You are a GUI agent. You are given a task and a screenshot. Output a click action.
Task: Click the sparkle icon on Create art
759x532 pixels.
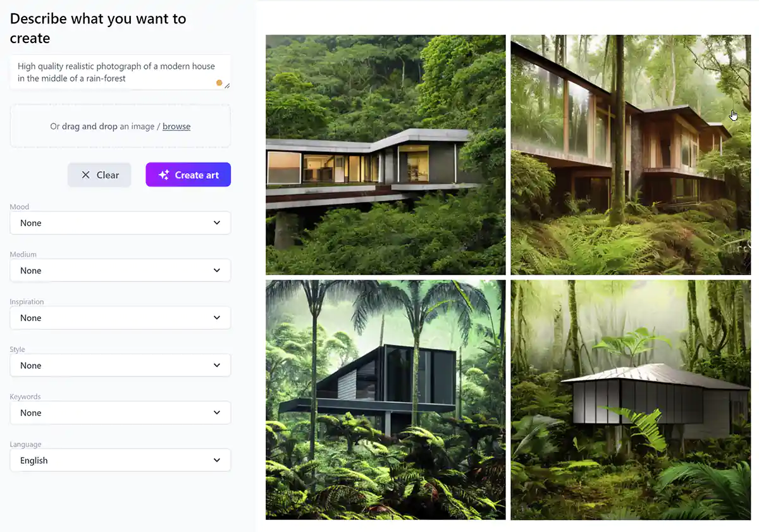click(164, 175)
